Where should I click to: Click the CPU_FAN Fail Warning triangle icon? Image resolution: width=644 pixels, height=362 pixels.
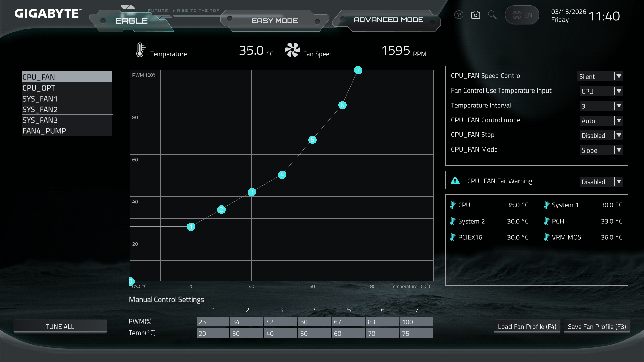pyautogui.click(x=455, y=181)
